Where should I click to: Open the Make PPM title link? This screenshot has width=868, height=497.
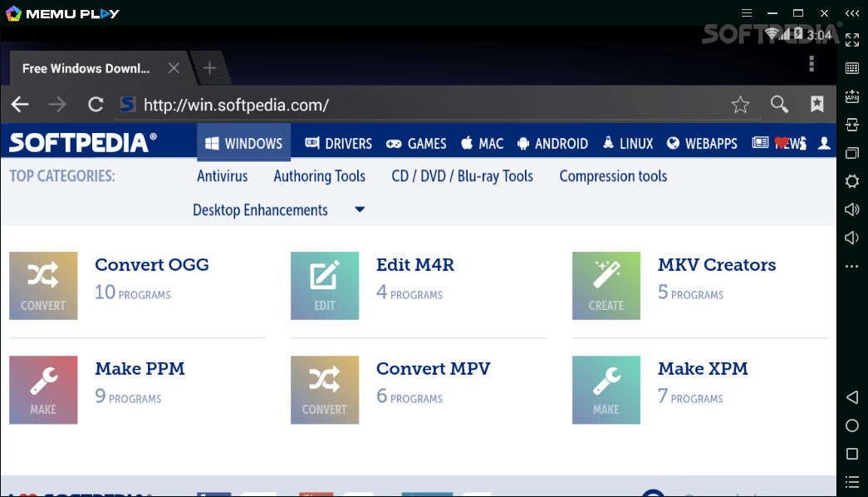click(x=140, y=368)
